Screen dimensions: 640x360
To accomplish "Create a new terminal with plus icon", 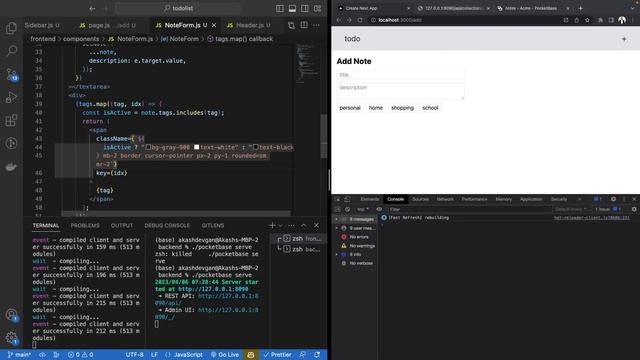I will click(x=272, y=225).
